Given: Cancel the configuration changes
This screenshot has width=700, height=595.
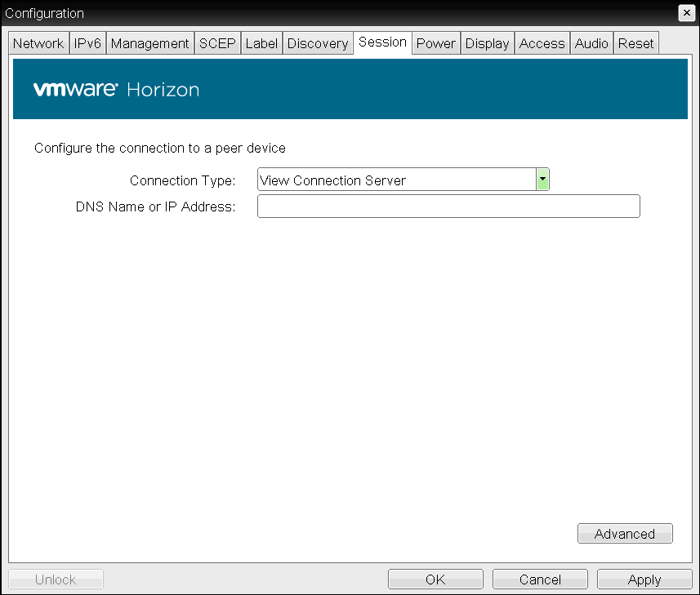Looking at the screenshot, I should coord(540,579).
